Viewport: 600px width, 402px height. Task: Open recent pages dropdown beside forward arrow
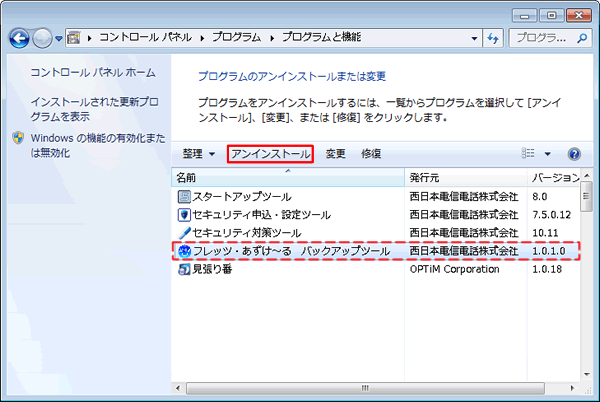59,38
